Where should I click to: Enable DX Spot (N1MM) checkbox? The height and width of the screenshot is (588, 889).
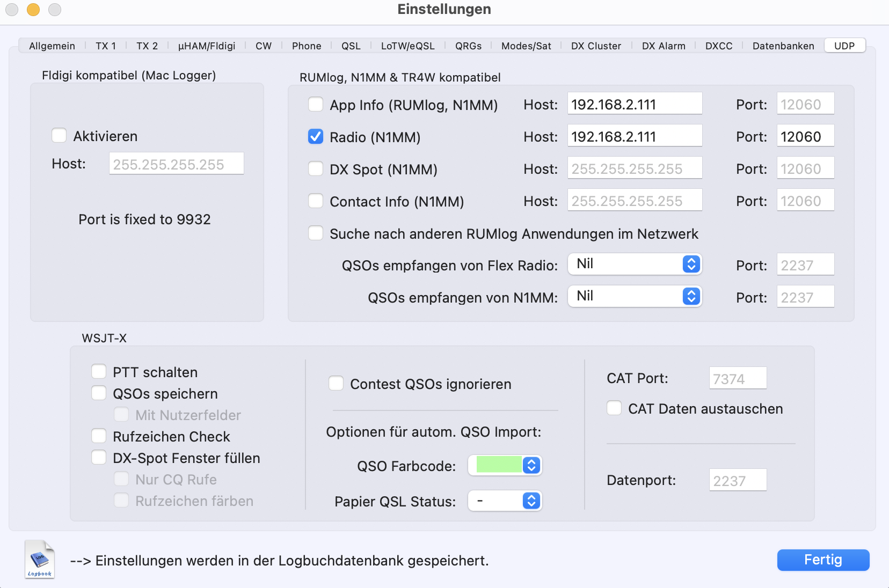click(x=316, y=169)
